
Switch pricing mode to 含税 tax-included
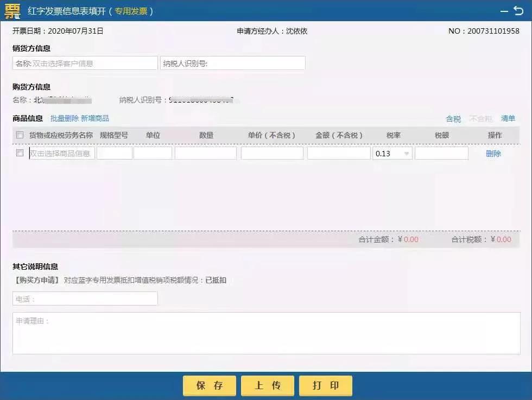[x=453, y=118]
